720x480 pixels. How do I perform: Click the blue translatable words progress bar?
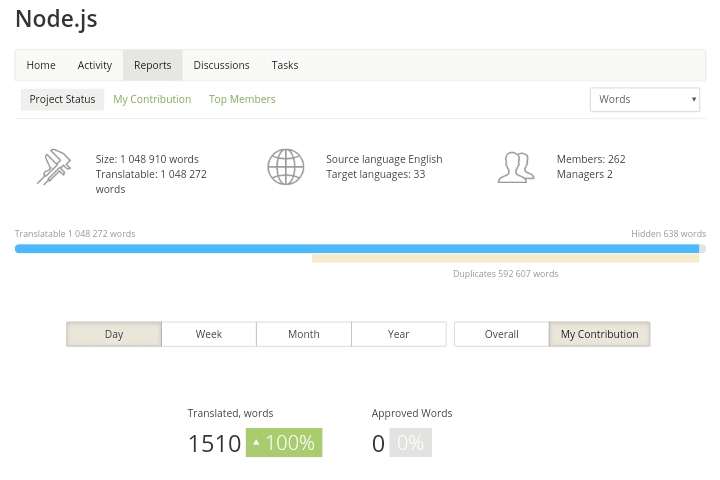click(357, 248)
